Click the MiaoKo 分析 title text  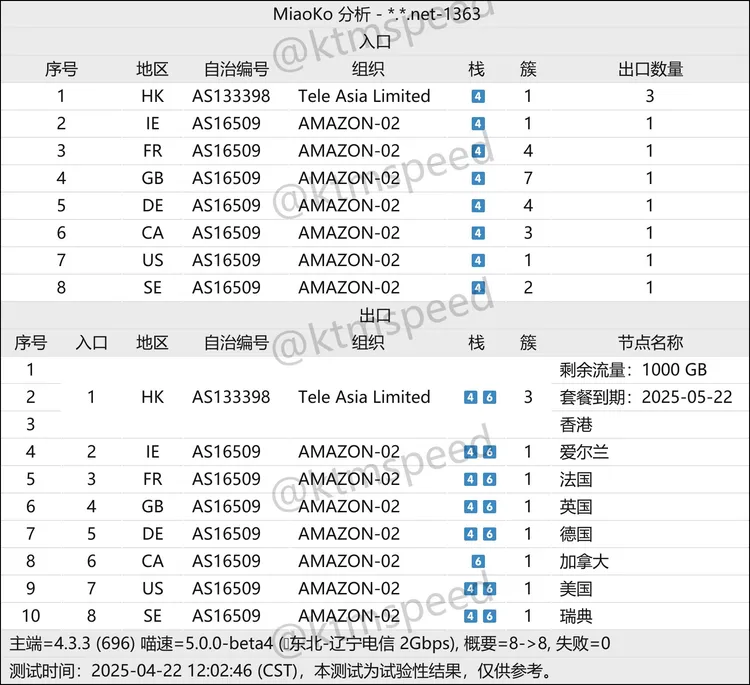tap(321, 14)
